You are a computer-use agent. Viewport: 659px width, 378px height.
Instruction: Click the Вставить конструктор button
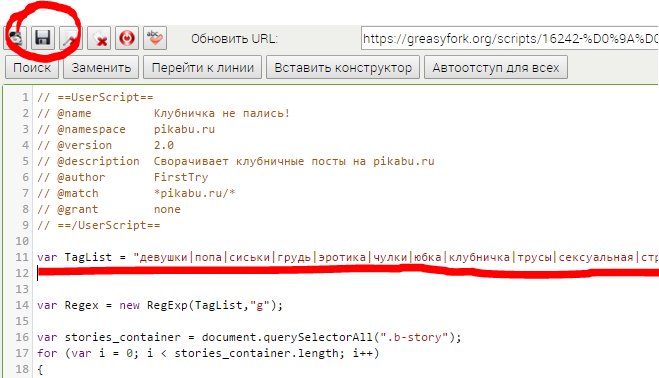pos(343,67)
